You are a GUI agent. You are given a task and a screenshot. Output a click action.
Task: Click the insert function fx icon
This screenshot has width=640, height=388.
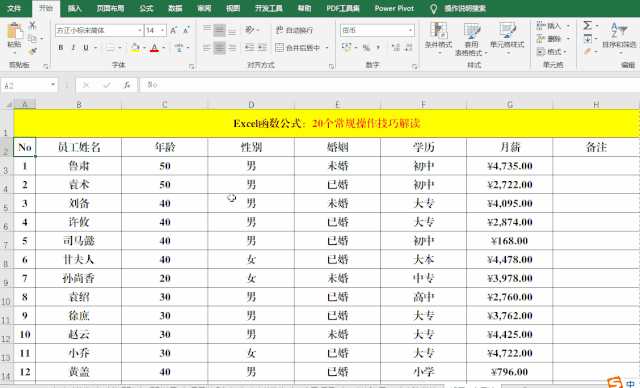127,85
